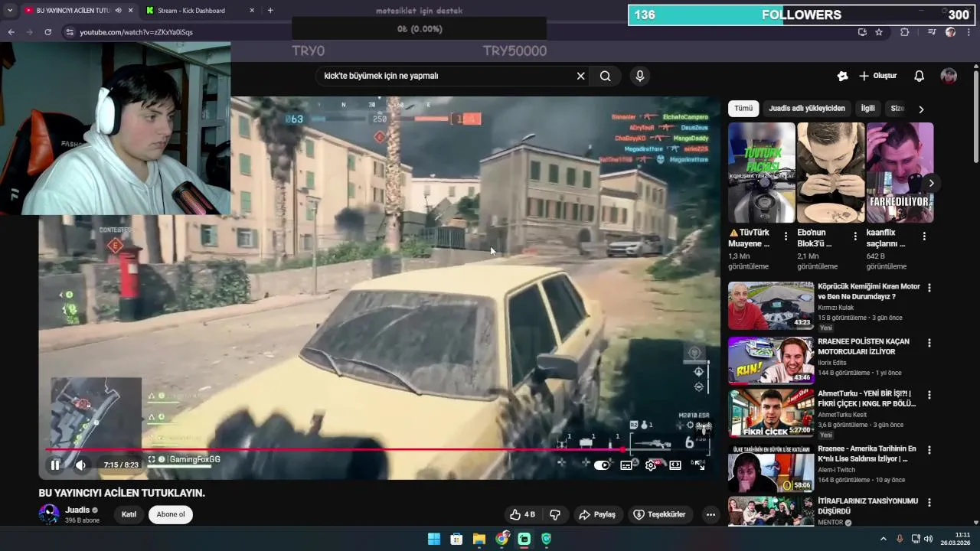This screenshot has height=551, width=980.
Task: Open the Juadis channel name link
Action: pyautogui.click(x=77, y=510)
